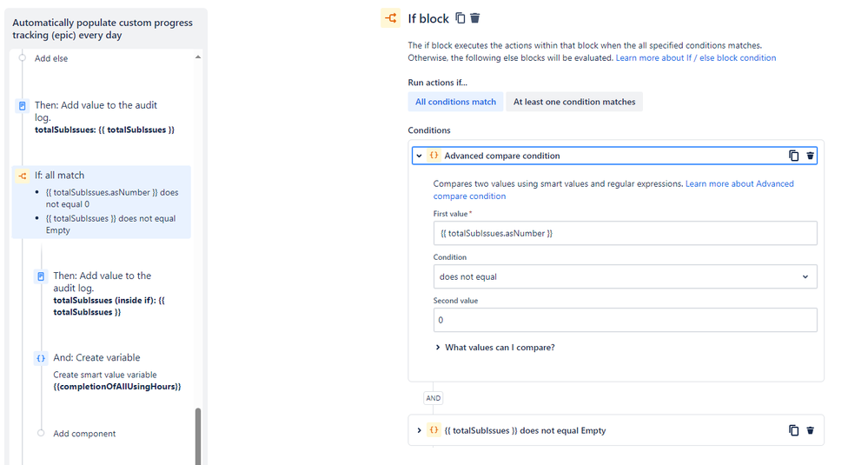This screenshot has width=868, height=465.
Task: Copy the totalSubIssues not Empty condition
Action: [x=794, y=430]
